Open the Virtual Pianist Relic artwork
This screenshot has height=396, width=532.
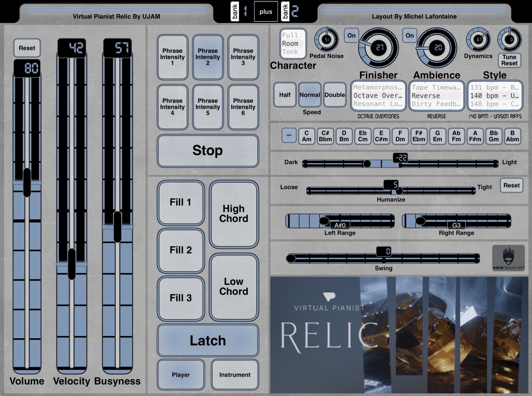point(399,335)
